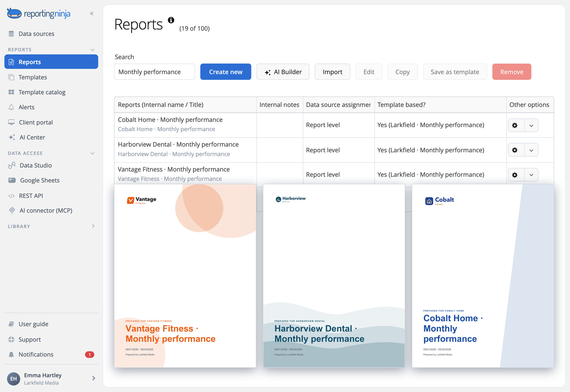Screen dimensions: 570x392
Task: Click the Notifications bell icon
Action: (x=11, y=354)
